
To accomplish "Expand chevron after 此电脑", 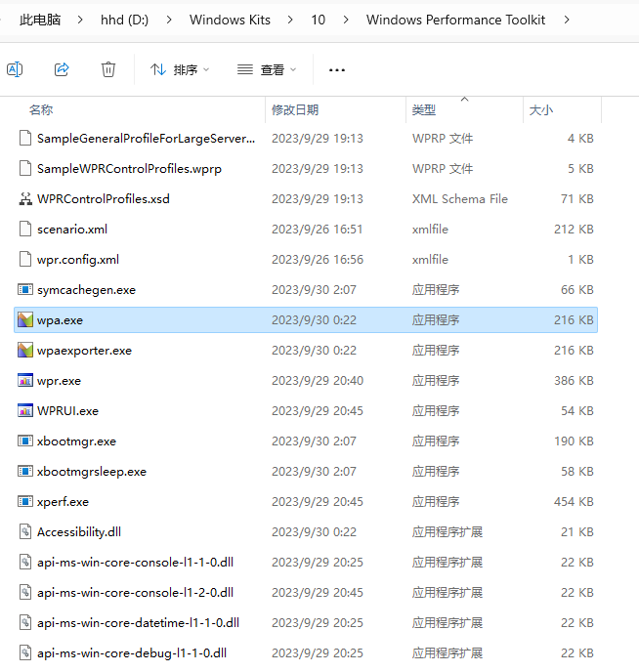I will point(80,20).
